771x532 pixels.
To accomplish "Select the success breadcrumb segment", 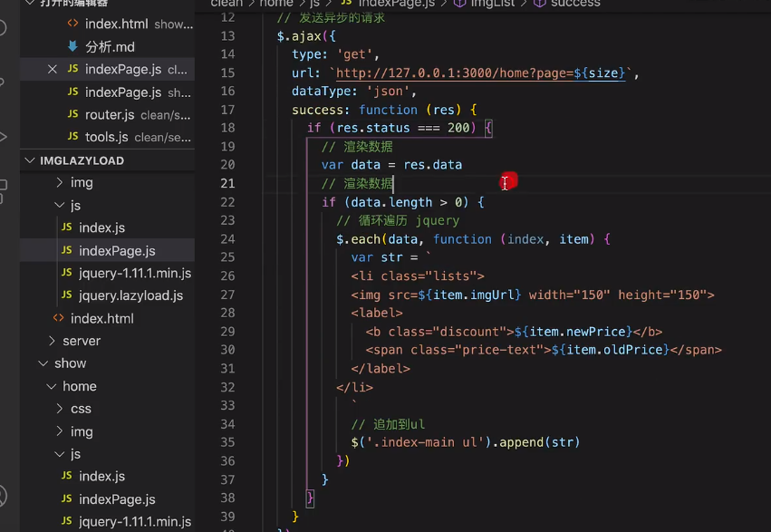I will coord(575,4).
